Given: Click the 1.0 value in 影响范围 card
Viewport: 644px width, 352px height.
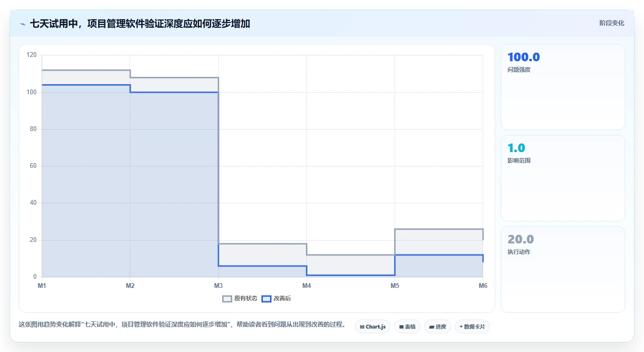Looking at the screenshot, I should pos(516,148).
